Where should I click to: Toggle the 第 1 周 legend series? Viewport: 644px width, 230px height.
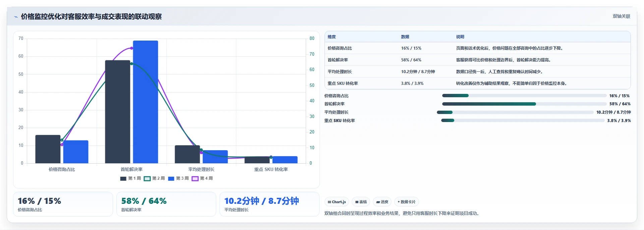tap(130, 178)
